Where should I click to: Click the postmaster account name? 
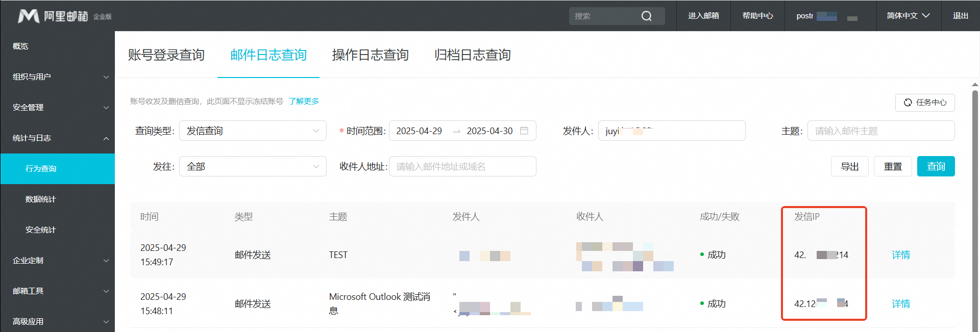[x=827, y=16]
